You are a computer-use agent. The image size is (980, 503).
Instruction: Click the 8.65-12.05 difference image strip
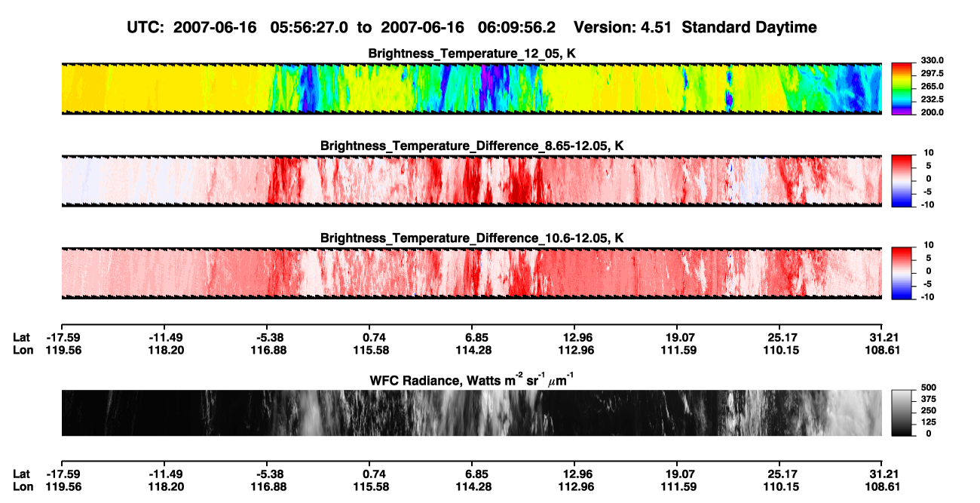point(471,181)
